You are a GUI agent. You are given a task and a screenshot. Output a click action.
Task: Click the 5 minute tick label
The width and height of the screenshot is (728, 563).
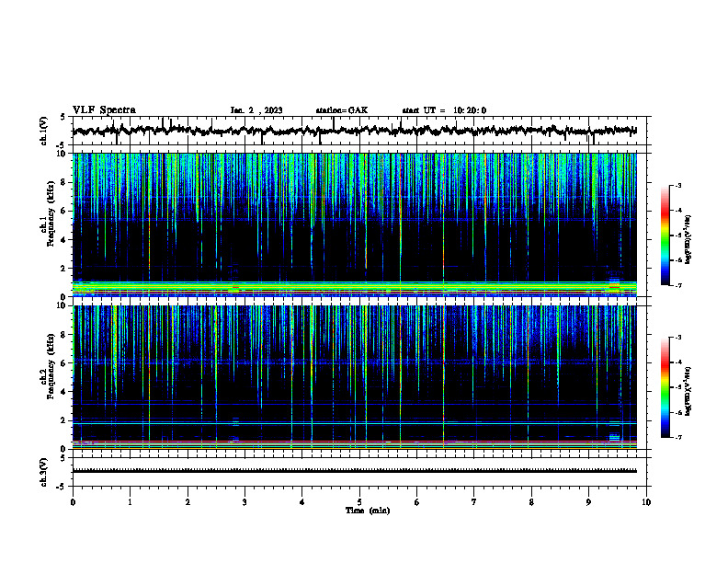point(359,502)
